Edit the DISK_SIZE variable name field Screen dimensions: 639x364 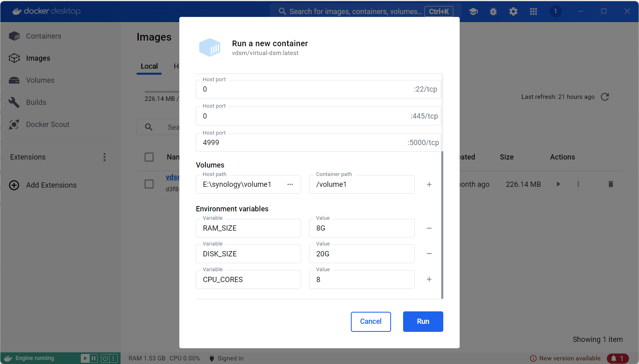tap(248, 254)
